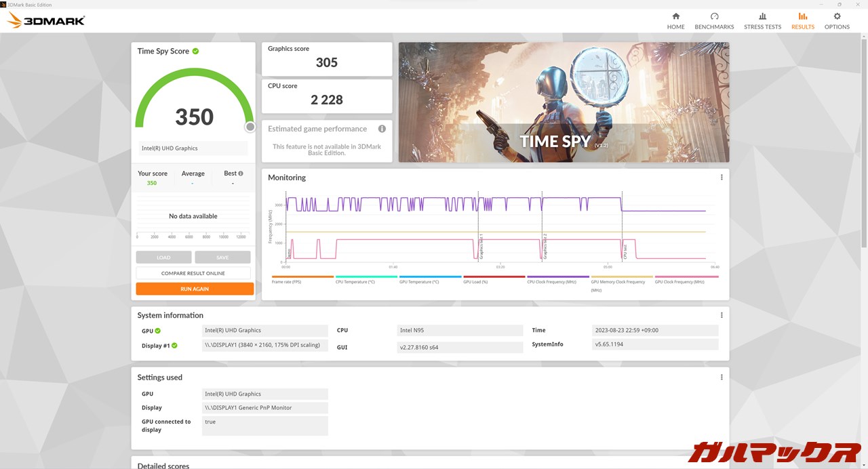The height and width of the screenshot is (469, 868).
Task: Open the Settings used three-dot menu
Action: coord(722,378)
